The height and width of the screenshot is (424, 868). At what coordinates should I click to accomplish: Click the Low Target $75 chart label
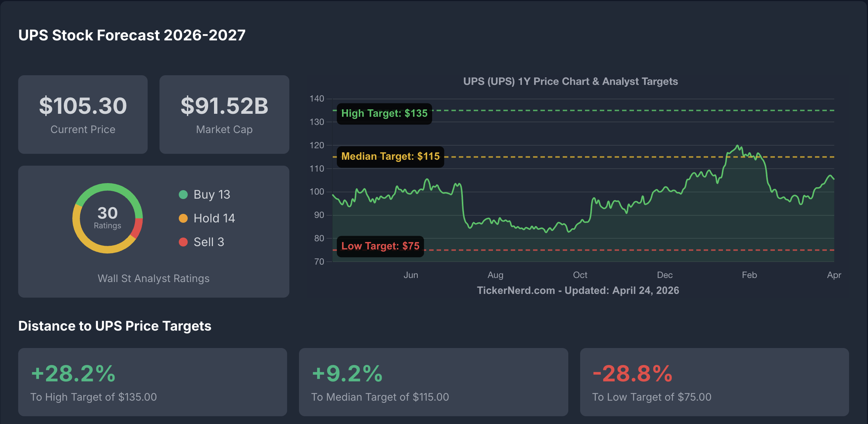[x=380, y=246]
